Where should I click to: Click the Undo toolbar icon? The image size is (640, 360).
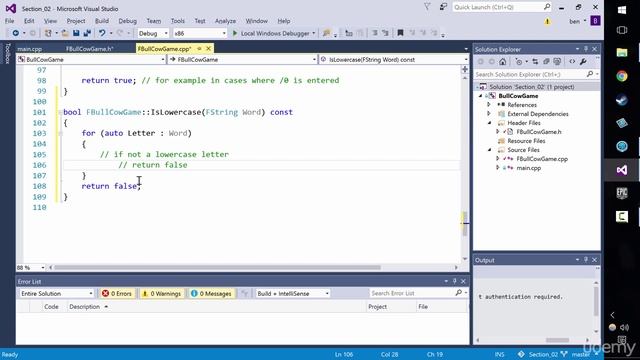coord(102,33)
